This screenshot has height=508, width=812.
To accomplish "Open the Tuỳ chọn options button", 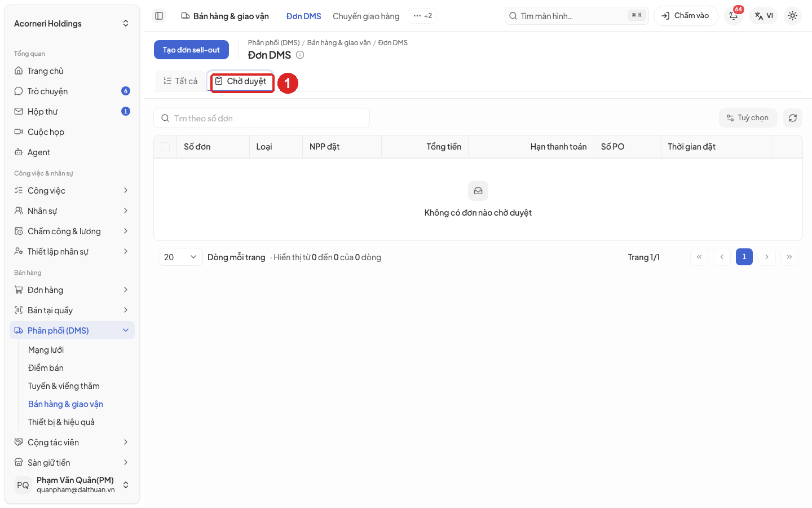I will [748, 118].
